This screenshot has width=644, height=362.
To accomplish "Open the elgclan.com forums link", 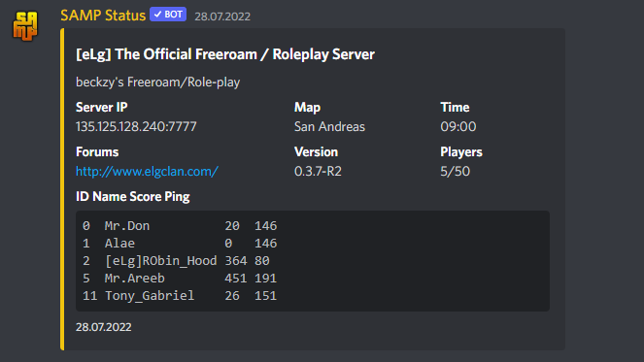I will [x=147, y=171].
